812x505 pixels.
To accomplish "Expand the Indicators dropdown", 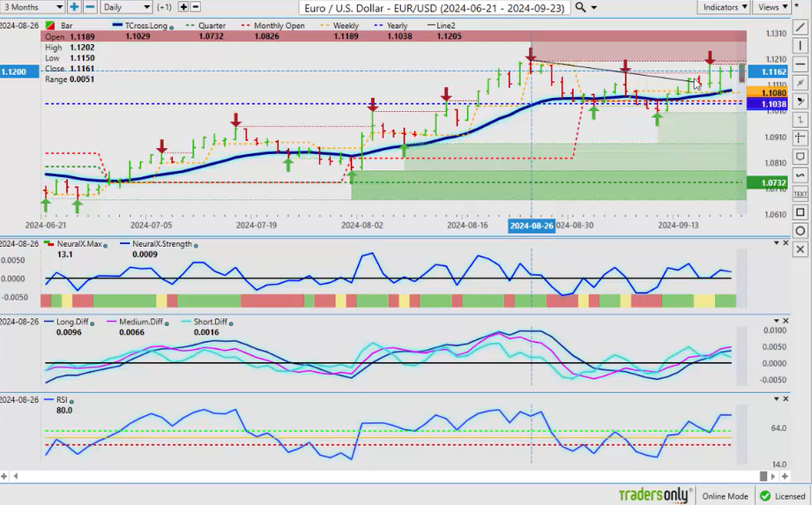I will [x=725, y=7].
